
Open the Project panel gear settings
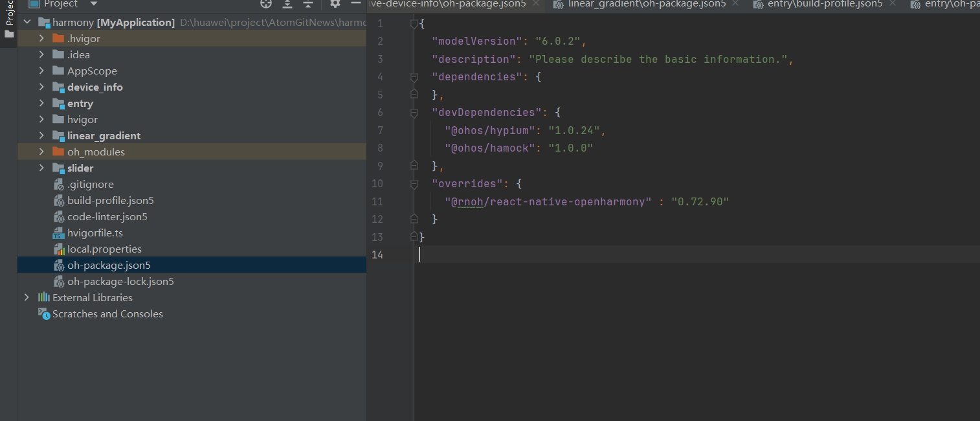click(335, 4)
